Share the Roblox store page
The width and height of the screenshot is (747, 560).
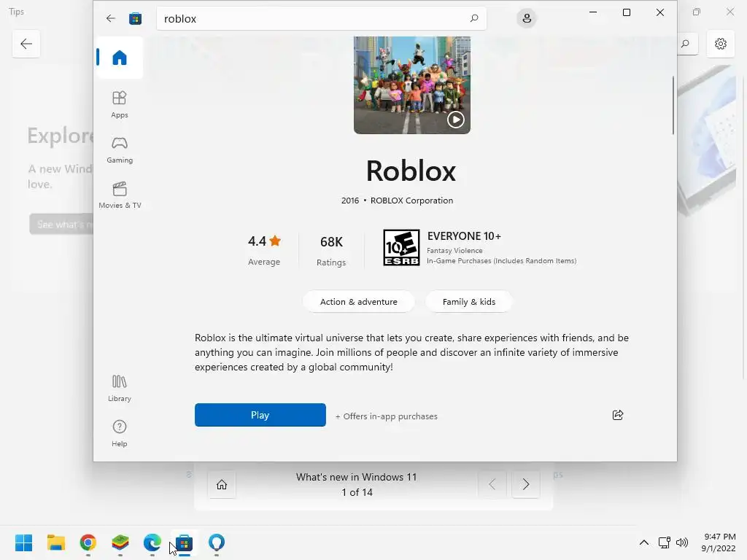pos(617,415)
